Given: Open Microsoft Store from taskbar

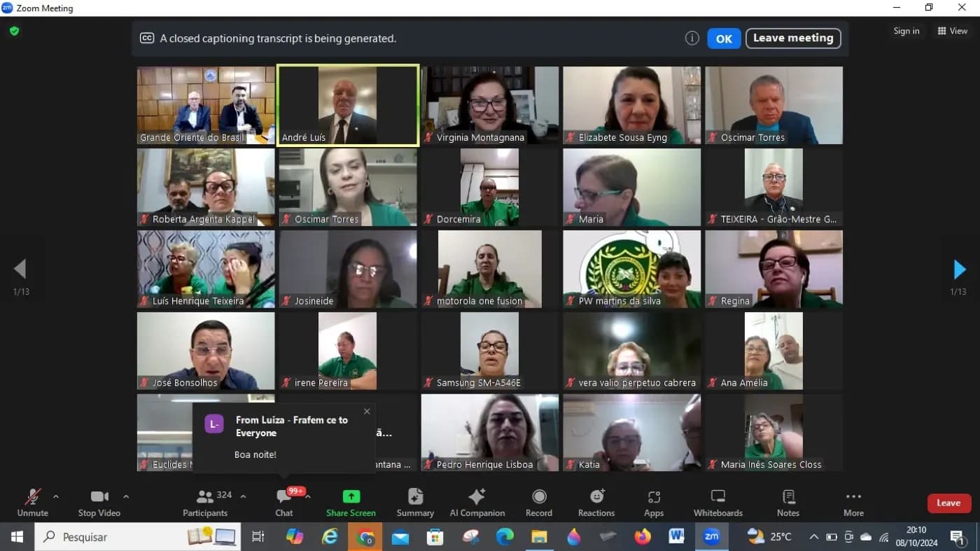Looking at the screenshot, I should click(435, 537).
